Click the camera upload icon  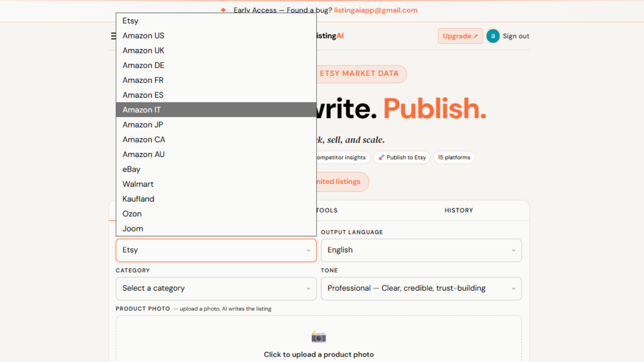[x=319, y=337]
